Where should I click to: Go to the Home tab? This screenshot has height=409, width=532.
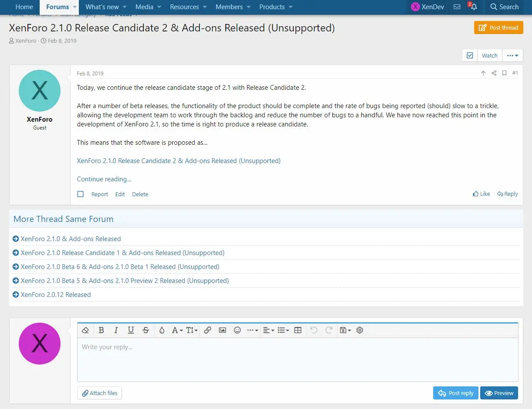point(24,7)
